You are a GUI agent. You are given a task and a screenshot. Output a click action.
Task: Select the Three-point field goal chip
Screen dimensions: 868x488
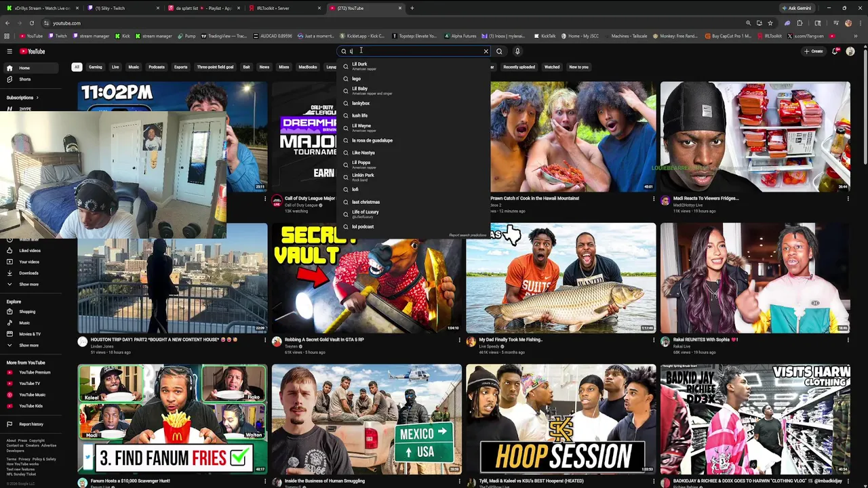[x=215, y=67]
